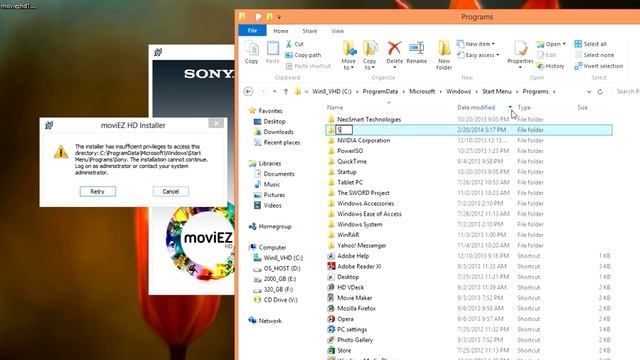This screenshot has width=640, height=360.
Task: Select the PC settings shortcut
Action: coord(347,329)
